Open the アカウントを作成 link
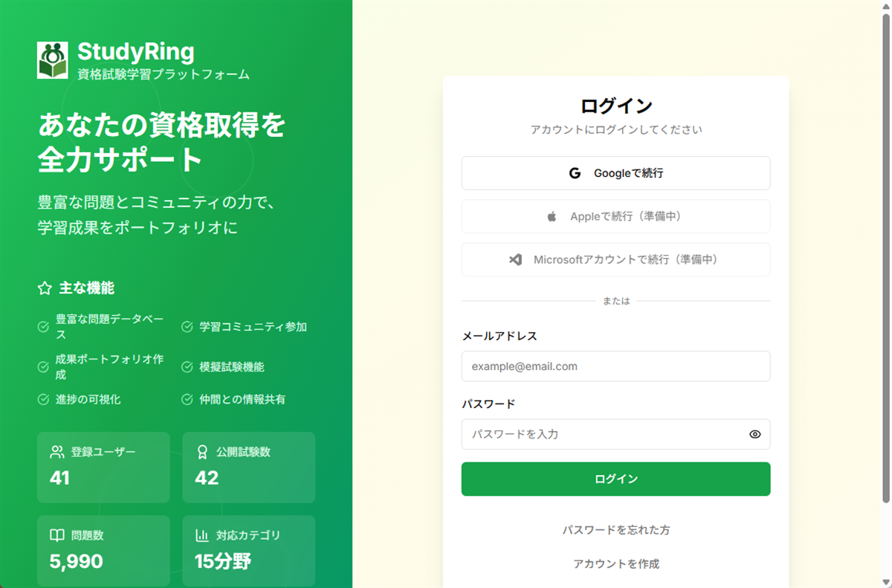This screenshot has width=892, height=588. [x=615, y=564]
